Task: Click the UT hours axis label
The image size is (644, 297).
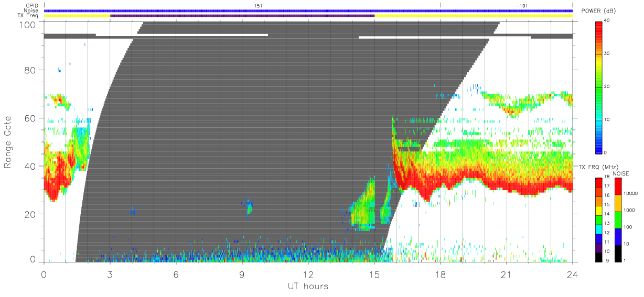Action: point(308,287)
